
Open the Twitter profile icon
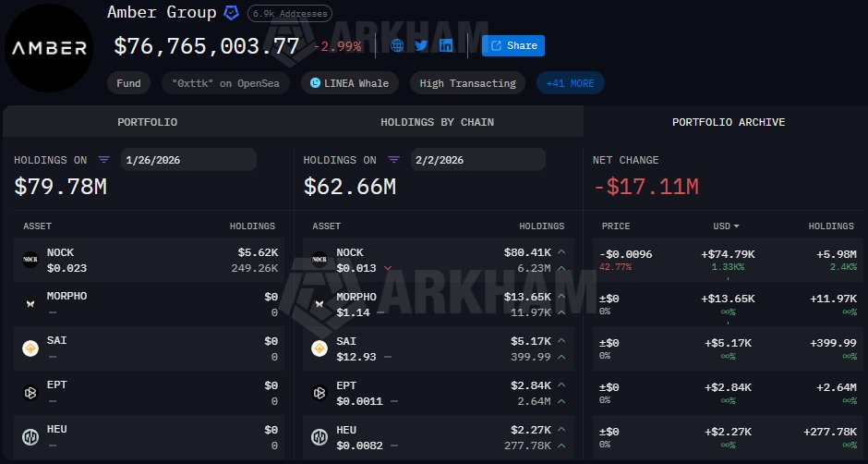(421, 45)
